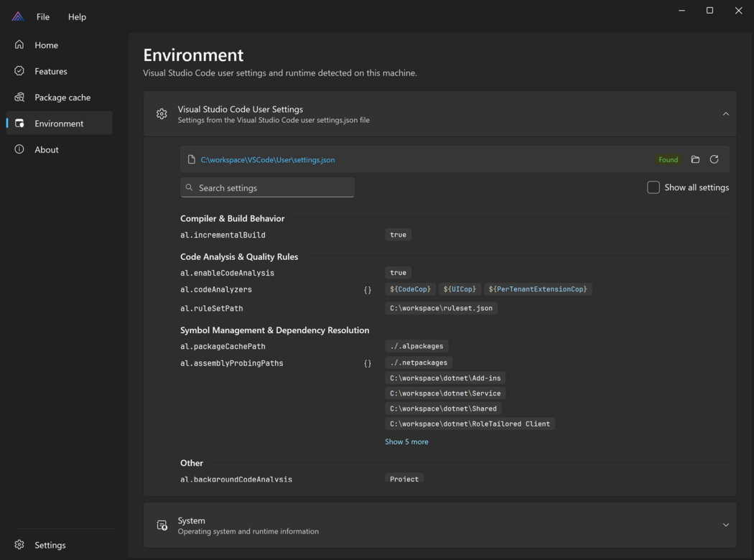Click the Home house icon
754x560 pixels.
19,45
